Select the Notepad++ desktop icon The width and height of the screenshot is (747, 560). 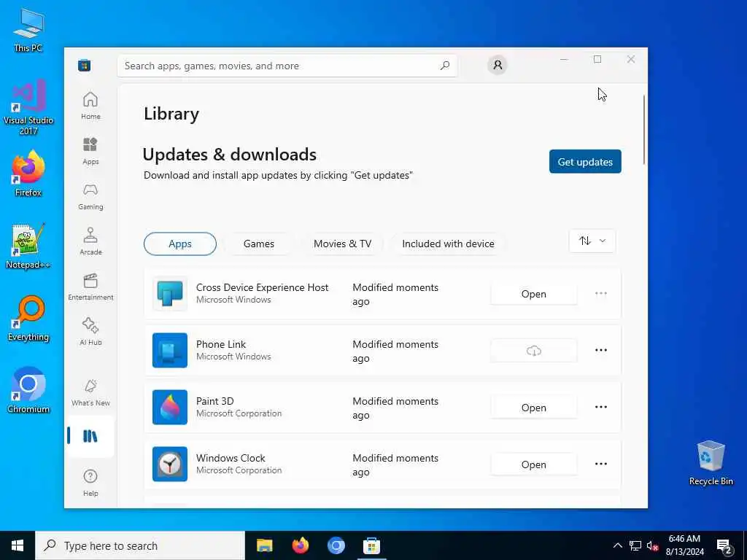[28, 246]
